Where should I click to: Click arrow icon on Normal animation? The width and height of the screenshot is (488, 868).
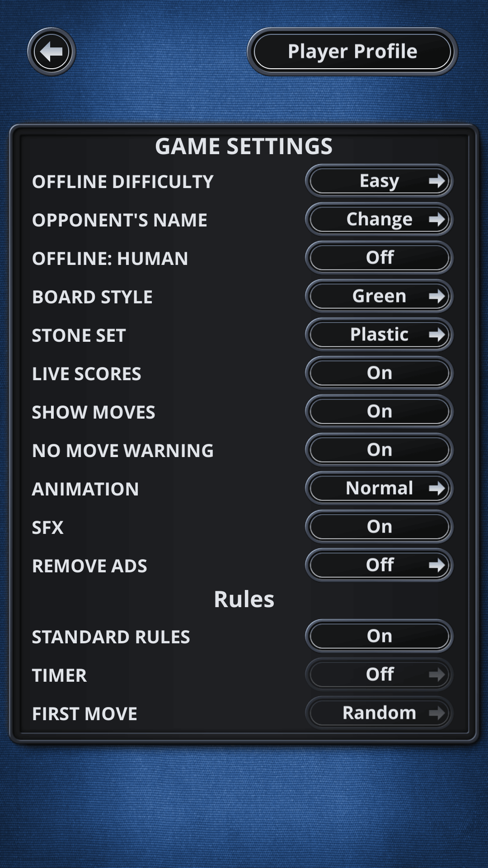(436, 489)
